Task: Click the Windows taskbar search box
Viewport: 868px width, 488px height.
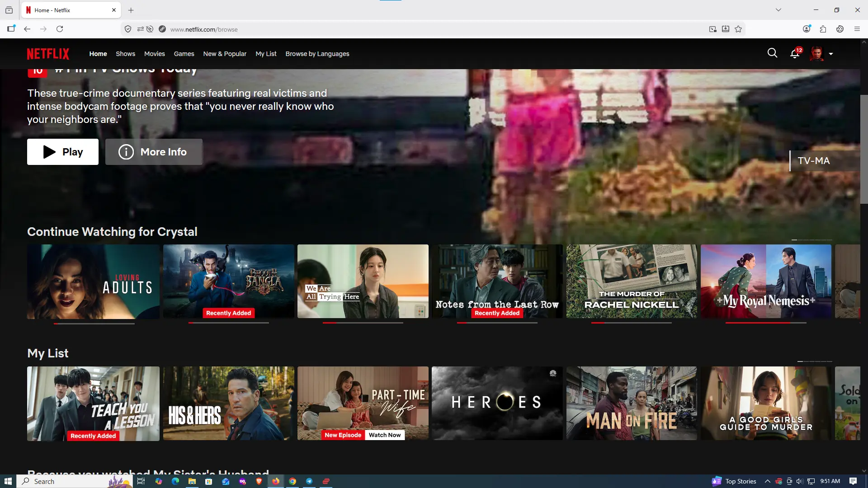Action: pyautogui.click(x=75, y=481)
